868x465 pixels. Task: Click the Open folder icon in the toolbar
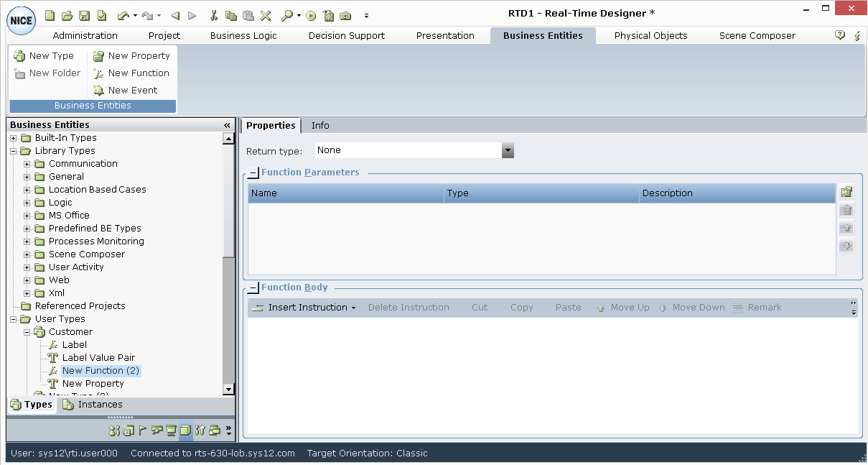[x=67, y=15]
